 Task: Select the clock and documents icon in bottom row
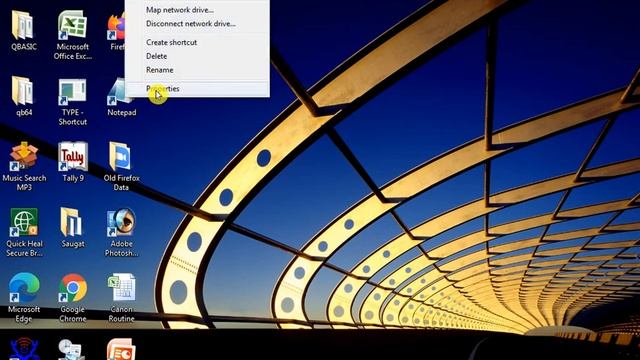pos(72,350)
